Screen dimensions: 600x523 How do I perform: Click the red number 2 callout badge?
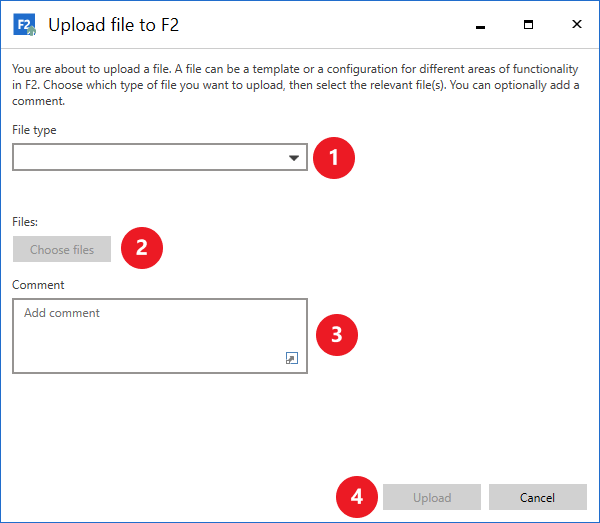pos(142,248)
